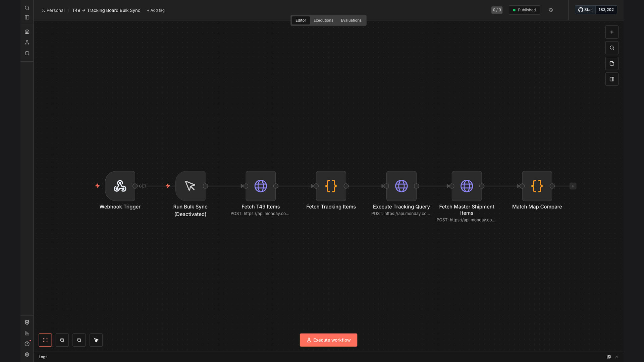Select the Fetch T49 Items node
Viewport: 644px width, 362px height.
261,186
